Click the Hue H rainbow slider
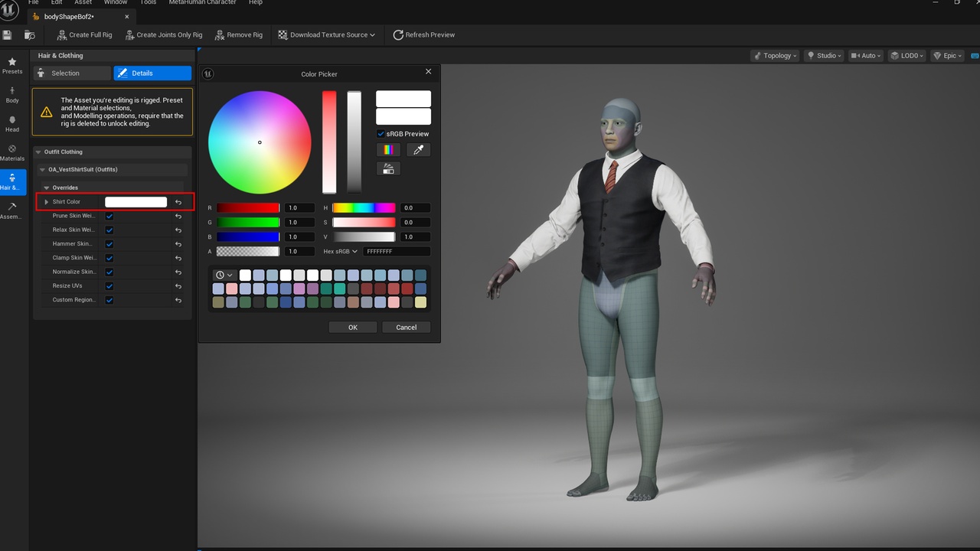 point(364,208)
